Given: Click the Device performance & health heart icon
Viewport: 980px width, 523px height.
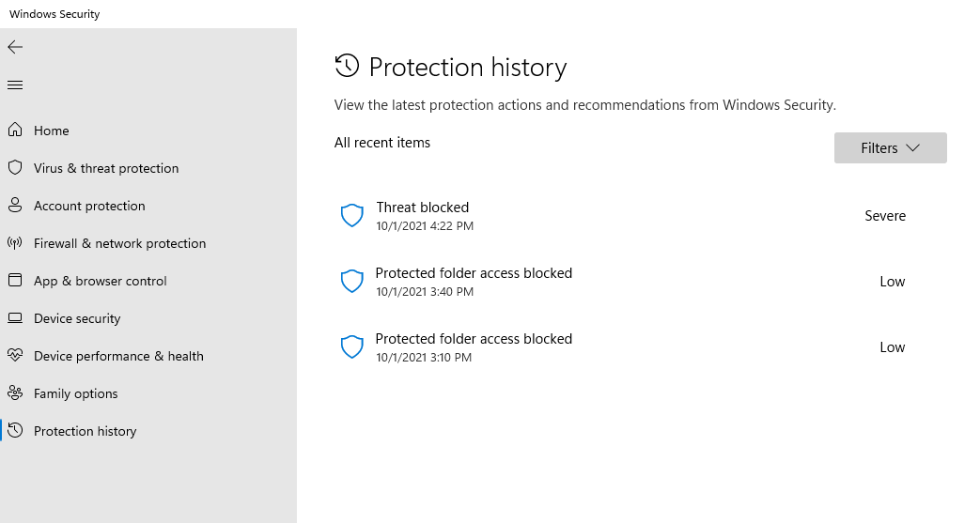Looking at the screenshot, I should pos(15,356).
